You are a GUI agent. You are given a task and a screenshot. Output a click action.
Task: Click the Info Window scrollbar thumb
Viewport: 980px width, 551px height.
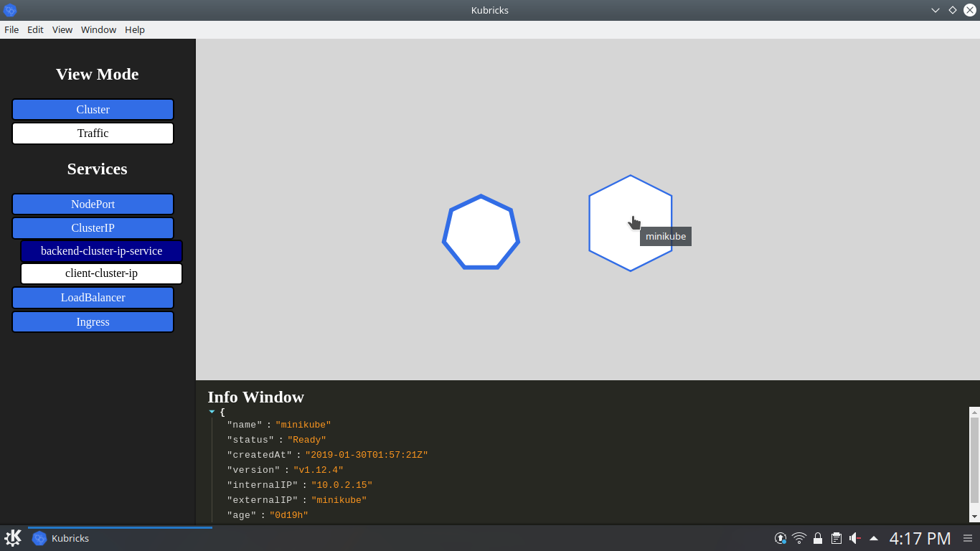point(974,461)
